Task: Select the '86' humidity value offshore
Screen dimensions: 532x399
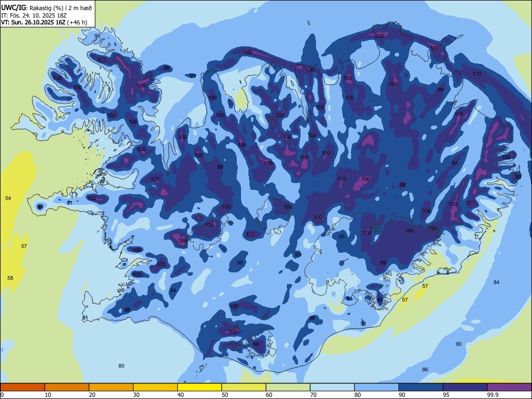Action: click(x=425, y=370)
